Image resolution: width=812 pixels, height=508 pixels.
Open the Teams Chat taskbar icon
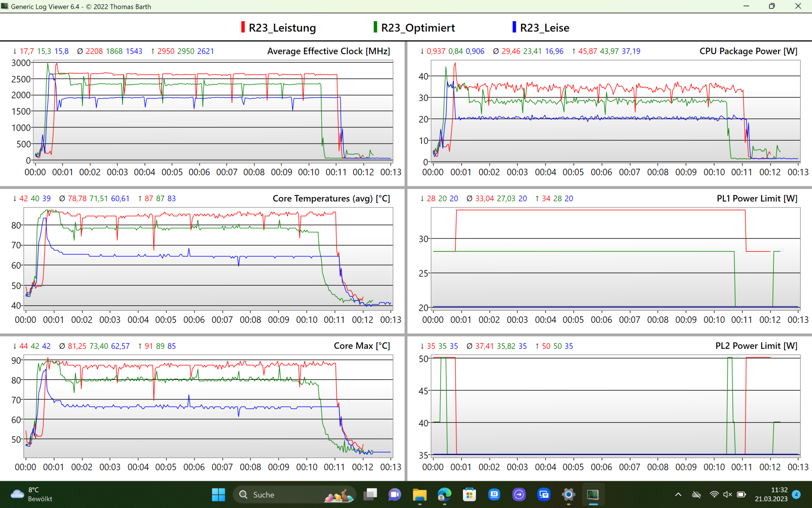point(395,494)
